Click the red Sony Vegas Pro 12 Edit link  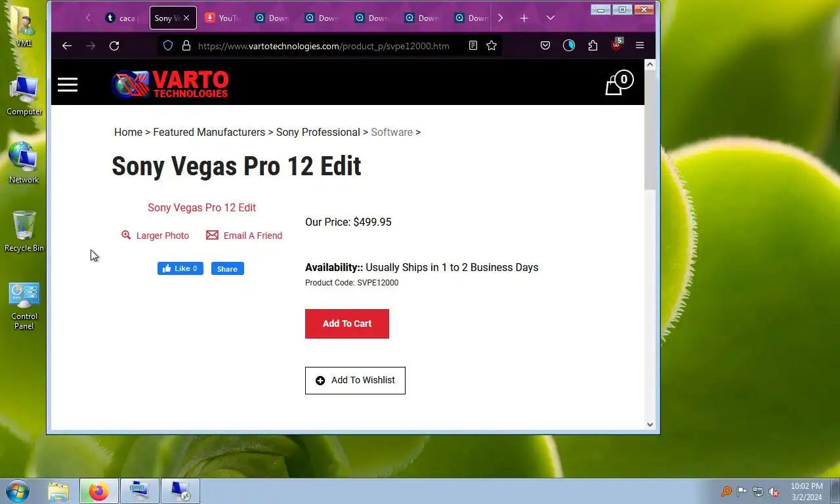(x=201, y=207)
